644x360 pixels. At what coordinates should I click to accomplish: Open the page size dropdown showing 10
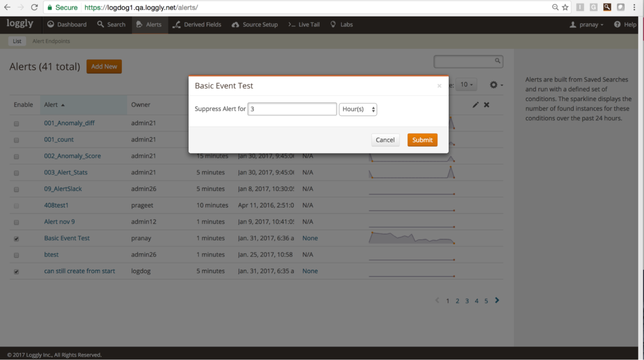tap(466, 84)
